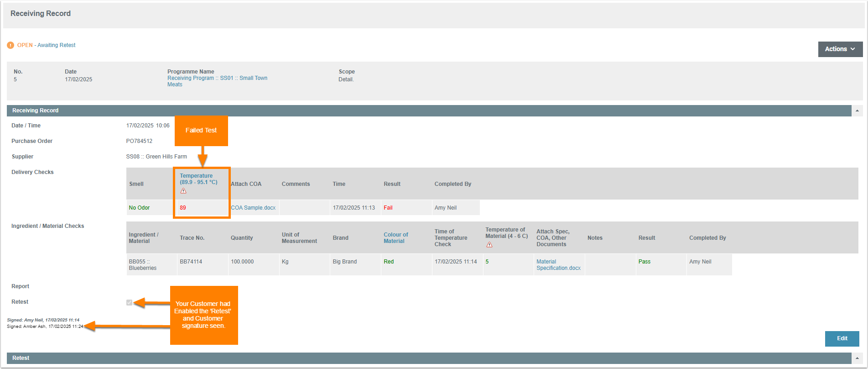This screenshot has width=868, height=369.
Task: Click the failed temperature value 89
Action: (x=183, y=208)
